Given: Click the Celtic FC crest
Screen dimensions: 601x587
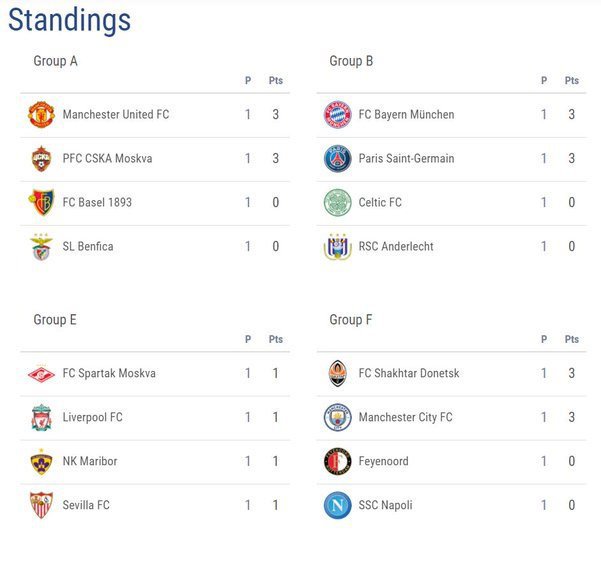Looking at the screenshot, I should 337,203.
